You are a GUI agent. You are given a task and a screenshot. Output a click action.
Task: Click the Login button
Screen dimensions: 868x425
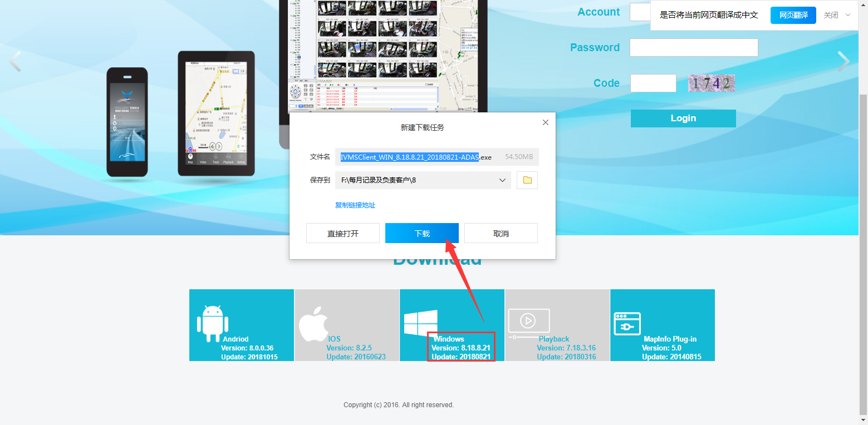[x=683, y=118]
